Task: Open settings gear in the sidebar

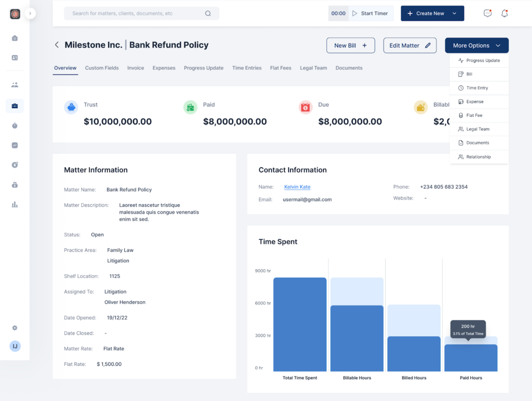Action: (x=15, y=328)
